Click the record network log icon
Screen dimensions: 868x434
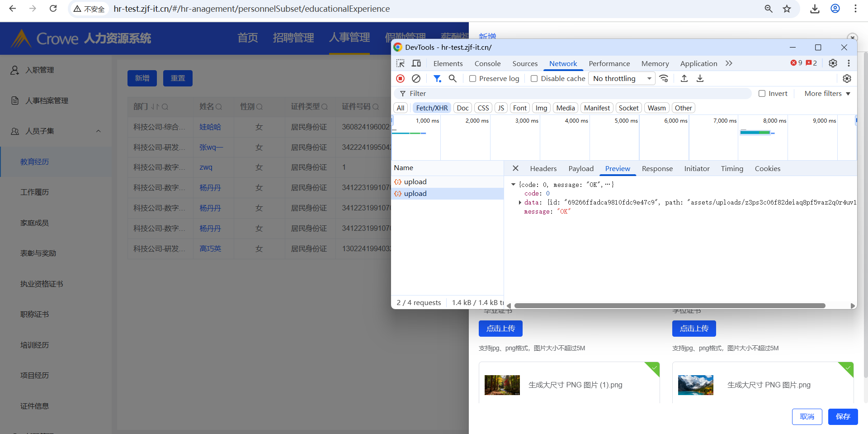(x=400, y=79)
